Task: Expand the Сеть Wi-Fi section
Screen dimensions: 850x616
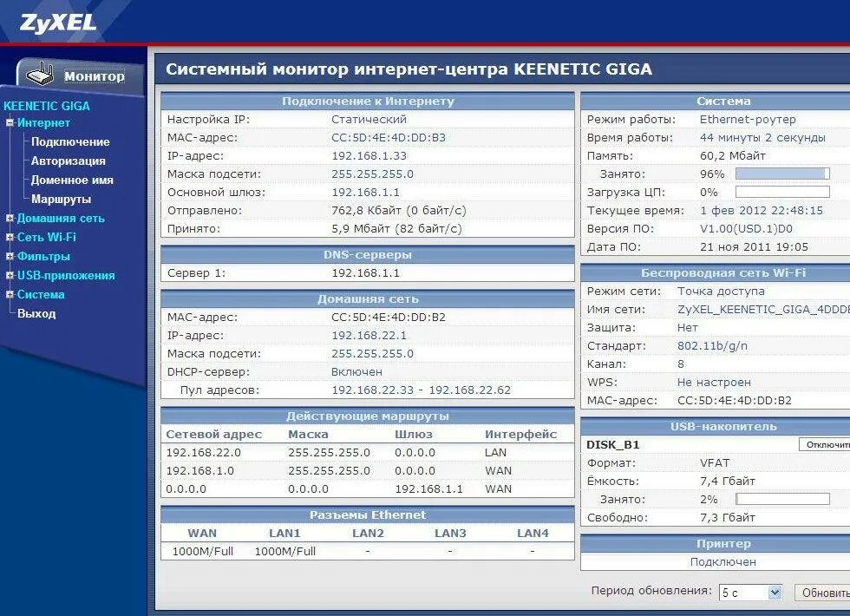Action: (x=10, y=238)
